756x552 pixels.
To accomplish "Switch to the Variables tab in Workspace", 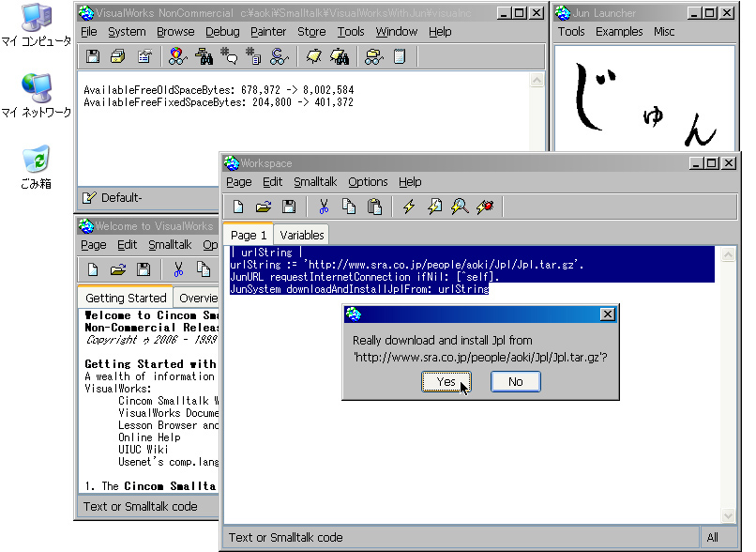I will click(x=302, y=235).
